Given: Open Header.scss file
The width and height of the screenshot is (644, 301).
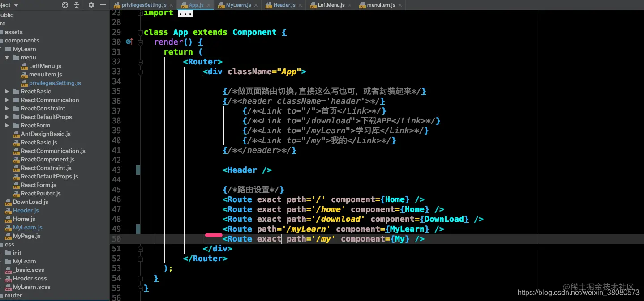Looking at the screenshot, I should [x=30, y=279].
